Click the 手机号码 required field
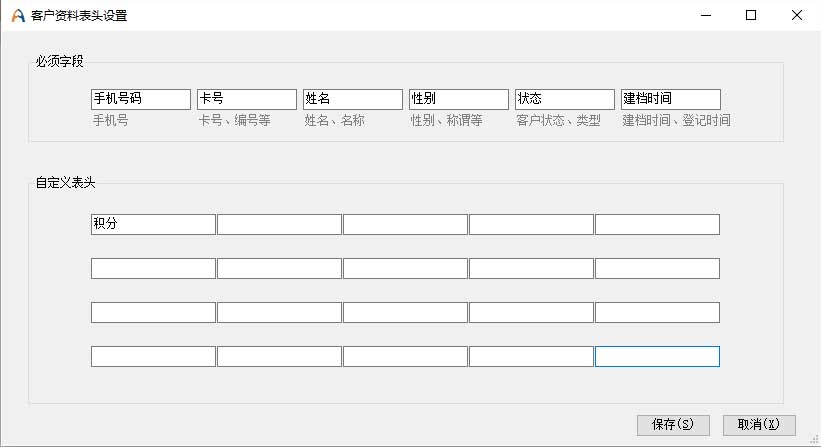 point(140,99)
